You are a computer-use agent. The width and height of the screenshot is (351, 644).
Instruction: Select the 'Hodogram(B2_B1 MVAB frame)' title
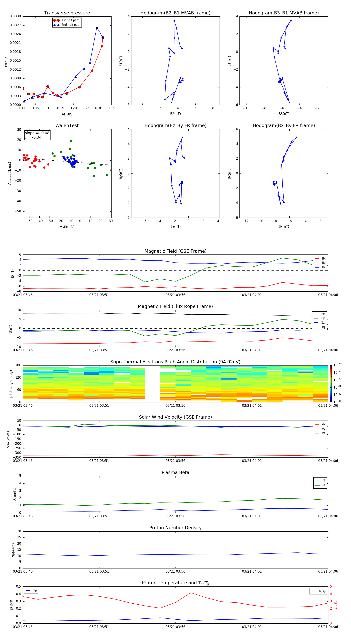point(175,13)
